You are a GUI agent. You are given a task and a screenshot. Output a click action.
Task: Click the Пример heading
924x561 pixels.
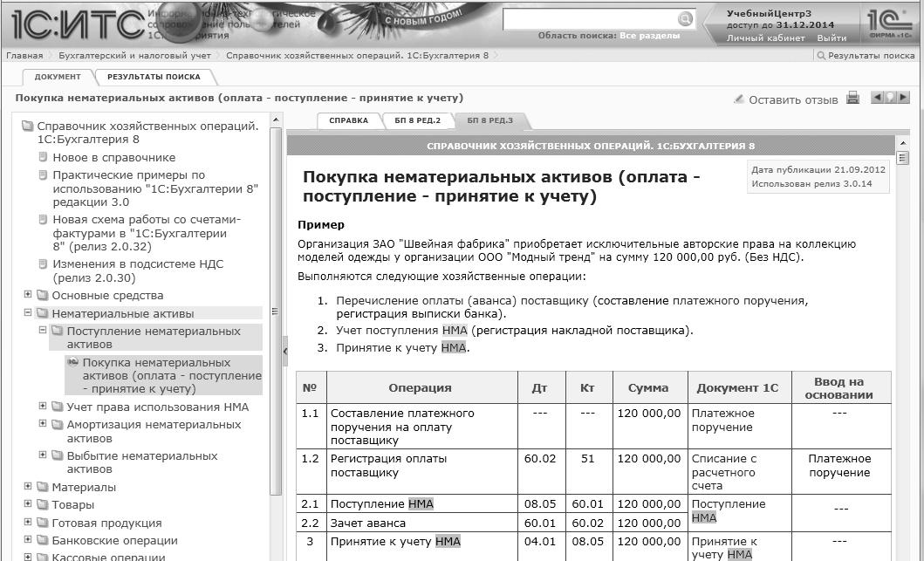pyautogui.click(x=320, y=224)
